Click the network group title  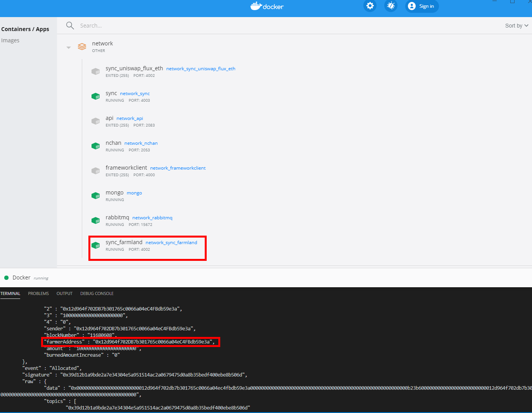click(x=102, y=43)
